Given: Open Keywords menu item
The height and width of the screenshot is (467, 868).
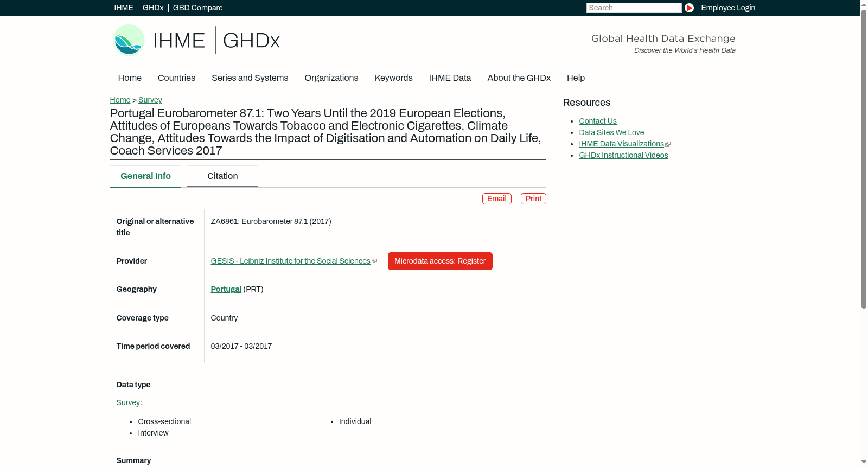Looking at the screenshot, I should pos(393,78).
